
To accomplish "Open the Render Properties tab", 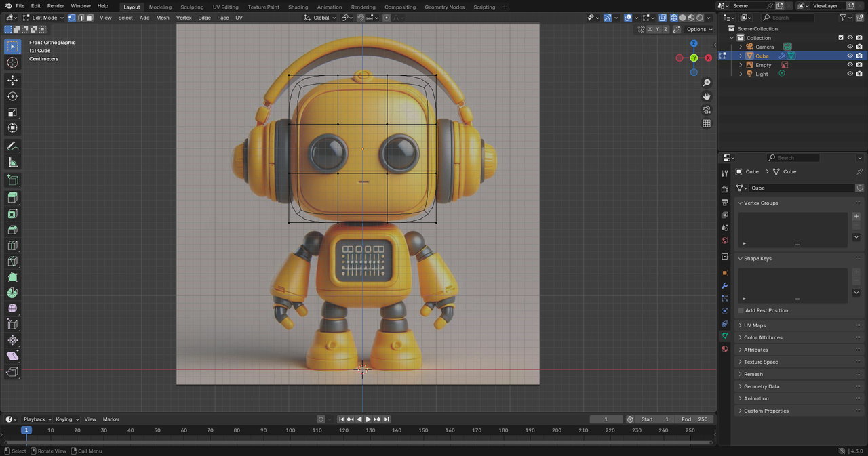I will (x=724, y=188).
